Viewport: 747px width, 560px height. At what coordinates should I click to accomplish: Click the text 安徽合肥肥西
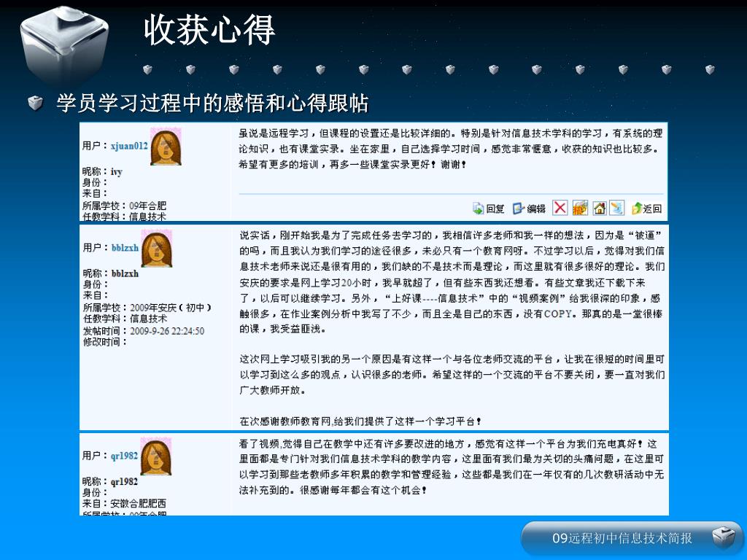pos(138,503)
